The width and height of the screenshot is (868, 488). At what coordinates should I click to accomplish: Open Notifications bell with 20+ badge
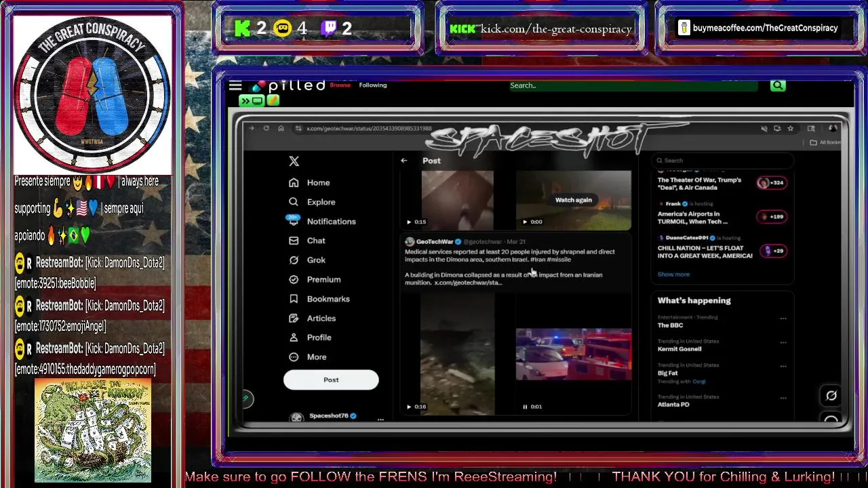(293, 221)
